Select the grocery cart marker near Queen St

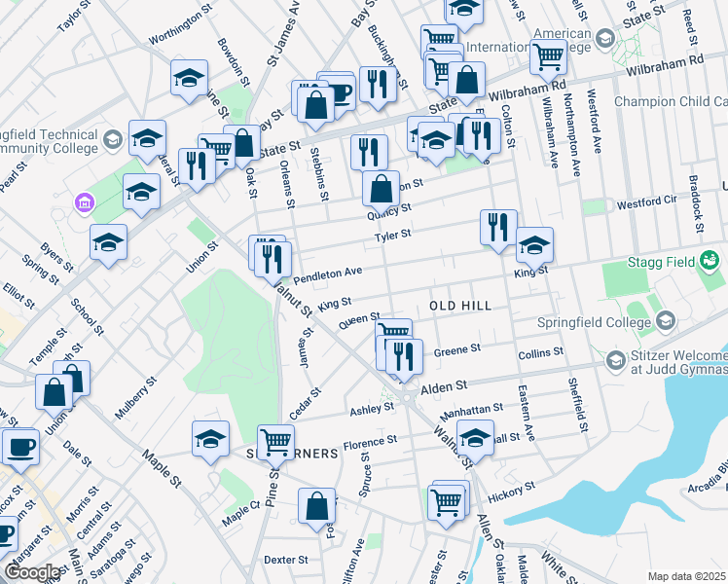(394, 329)
